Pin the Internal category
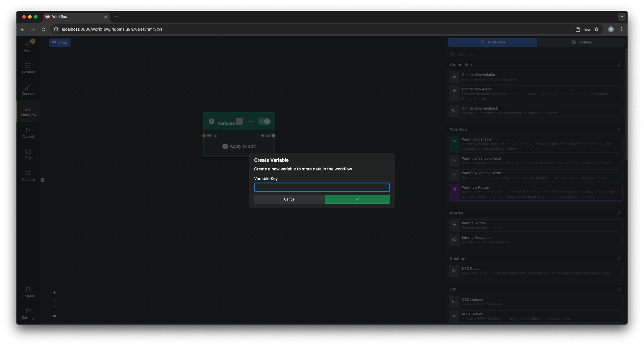 pos(619,213)
